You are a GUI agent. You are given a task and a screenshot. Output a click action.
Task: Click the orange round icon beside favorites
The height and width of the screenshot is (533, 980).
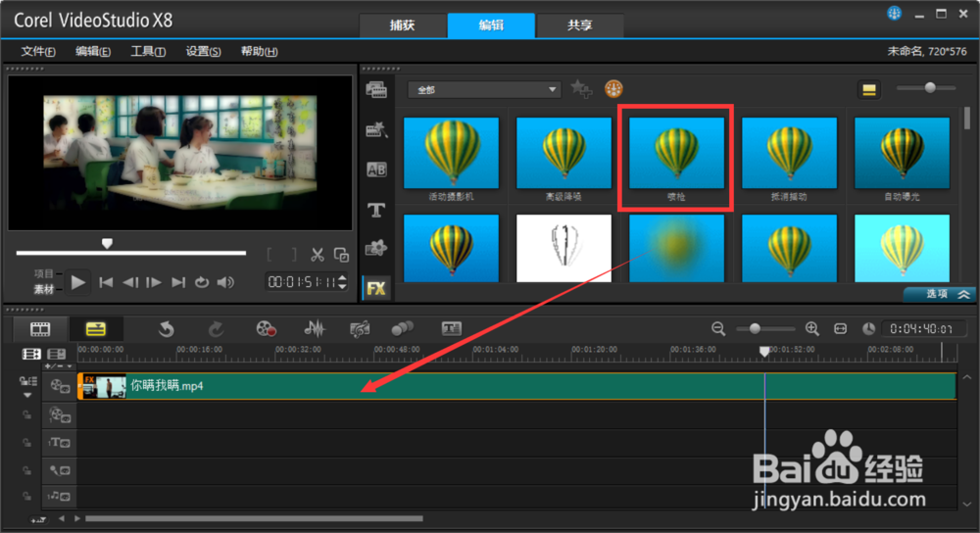point(613,89)
